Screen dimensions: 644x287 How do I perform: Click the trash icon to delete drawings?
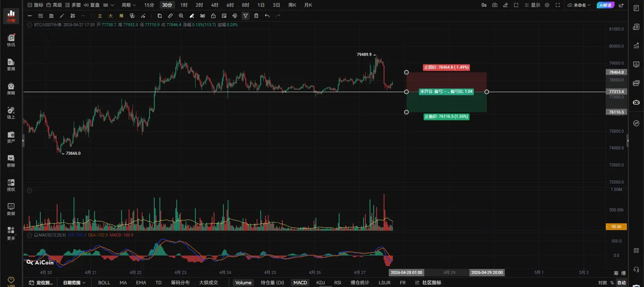point(256,16)
